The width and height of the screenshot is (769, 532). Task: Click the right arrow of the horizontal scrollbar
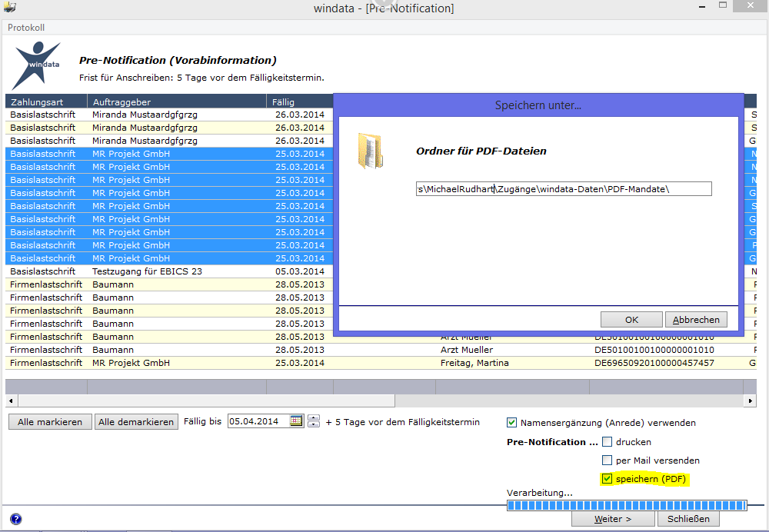[750, 401]
